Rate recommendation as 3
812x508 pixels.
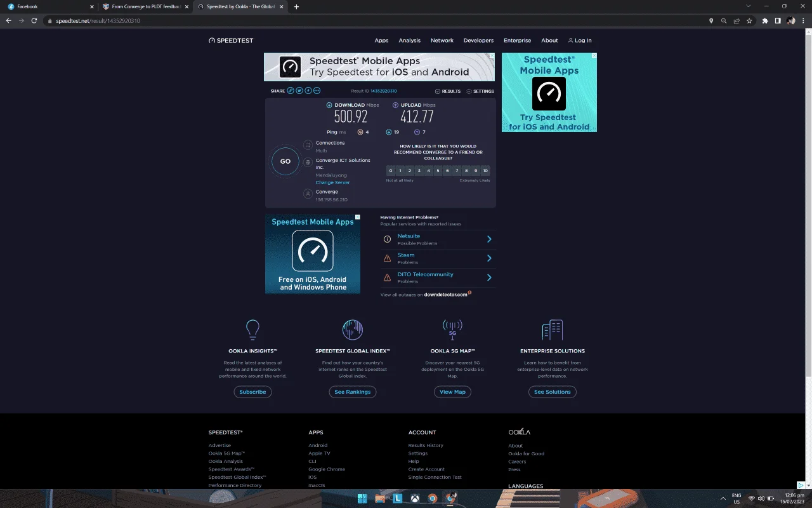(x=419, y=171)
